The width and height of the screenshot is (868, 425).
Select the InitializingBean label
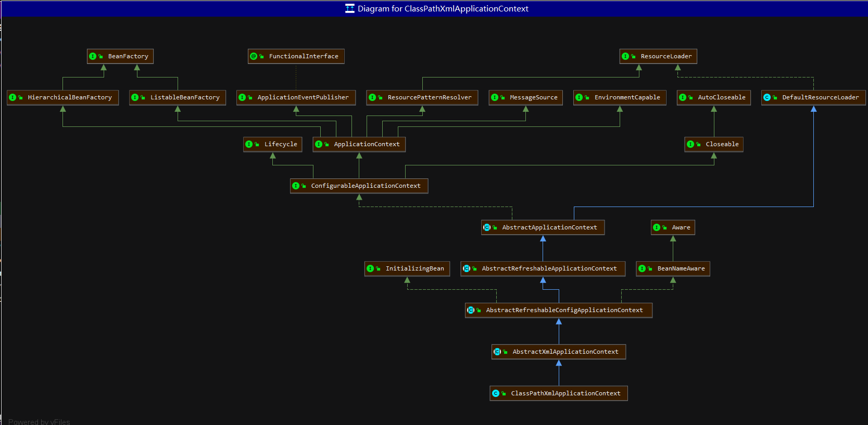click(x=415, y=268)
